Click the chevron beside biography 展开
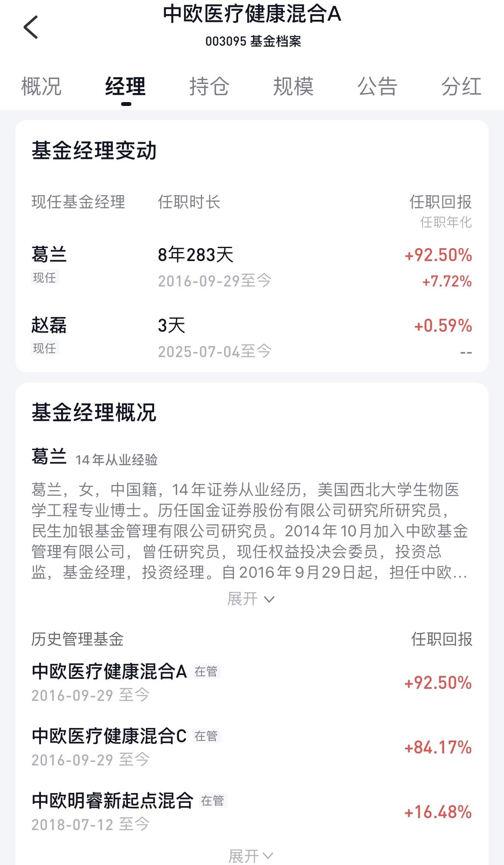Screen dimensions: 504x865 click(x=269, y=600)
